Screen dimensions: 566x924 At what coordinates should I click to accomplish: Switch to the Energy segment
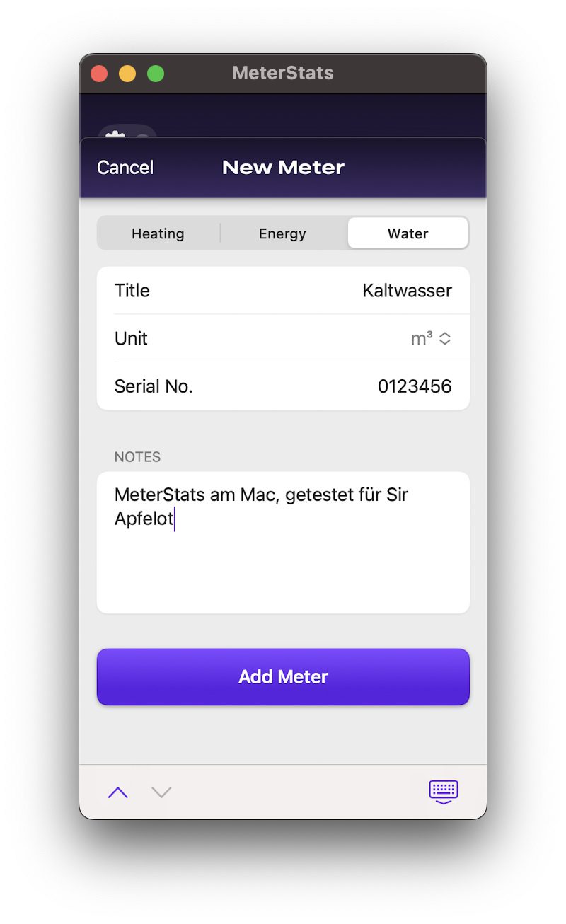pos(282,233)
